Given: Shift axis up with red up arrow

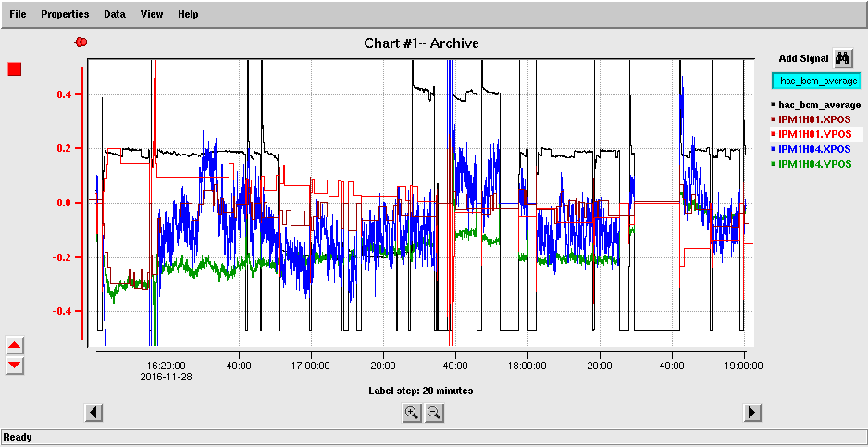Looking at the screenshot, I should pos(15,345).
